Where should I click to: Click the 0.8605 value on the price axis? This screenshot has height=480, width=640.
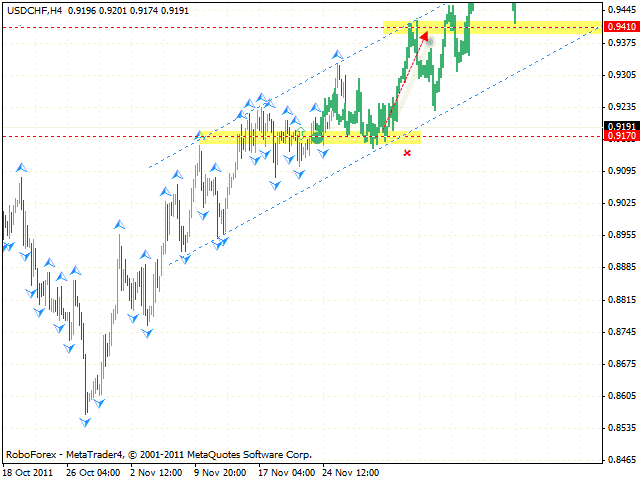[621, 396]
